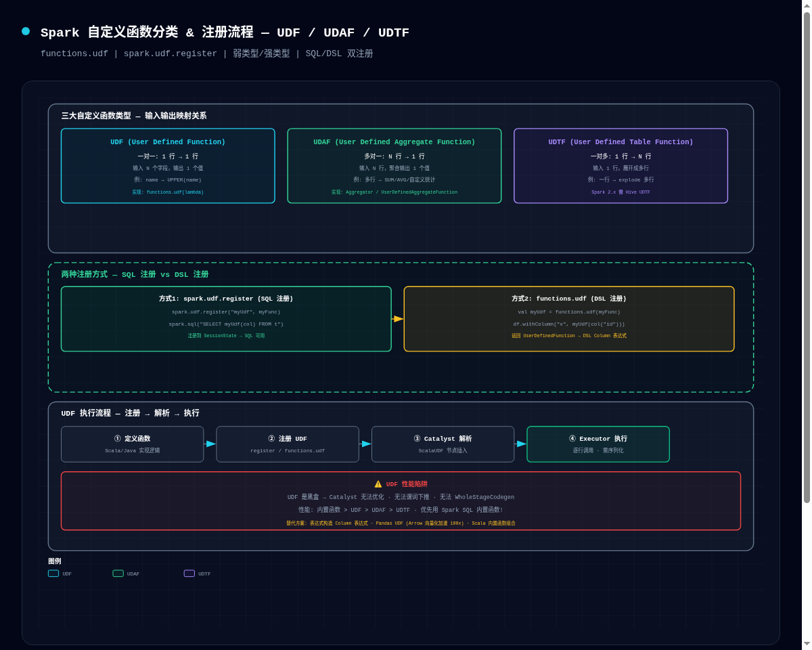
Task: Click heading 'UDF 执行流程 — 注册 → 解析 → 执行'
Action: [131, 413]
